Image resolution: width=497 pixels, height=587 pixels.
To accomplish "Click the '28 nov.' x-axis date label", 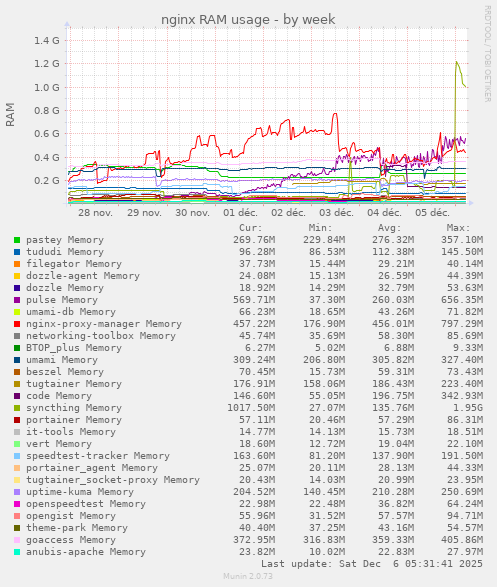I will [95, 213].
